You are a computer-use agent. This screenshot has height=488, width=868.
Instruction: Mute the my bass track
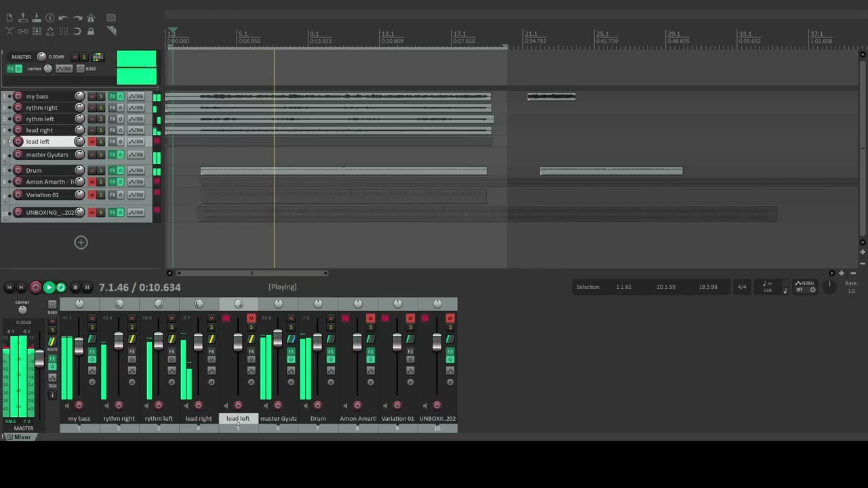[92, 96]
